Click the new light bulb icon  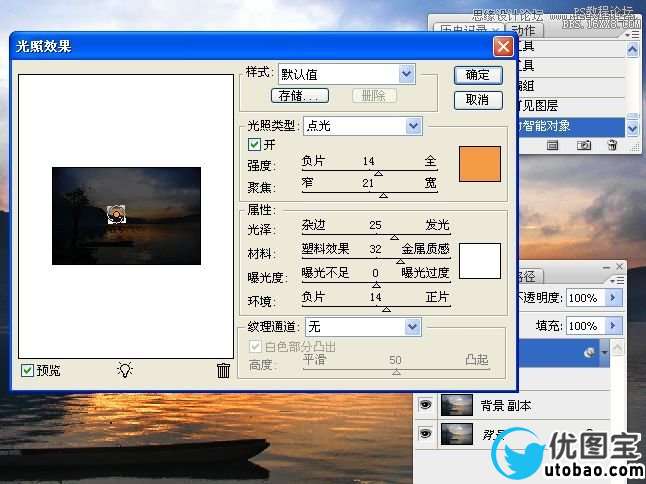125,369
